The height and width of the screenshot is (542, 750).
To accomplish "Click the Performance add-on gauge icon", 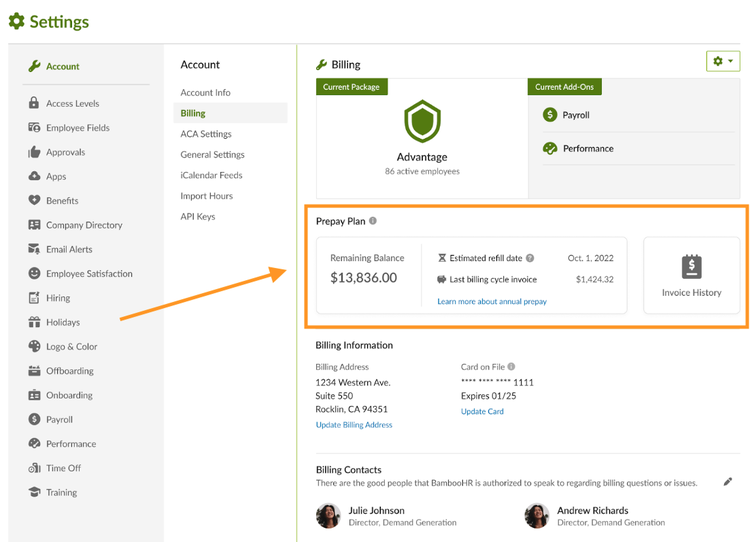I will [x=550, y=148].
